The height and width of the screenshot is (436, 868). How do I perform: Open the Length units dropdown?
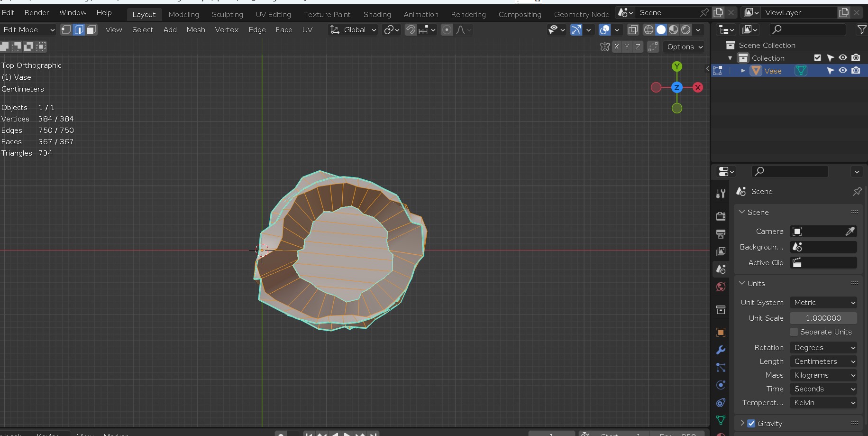823,362
